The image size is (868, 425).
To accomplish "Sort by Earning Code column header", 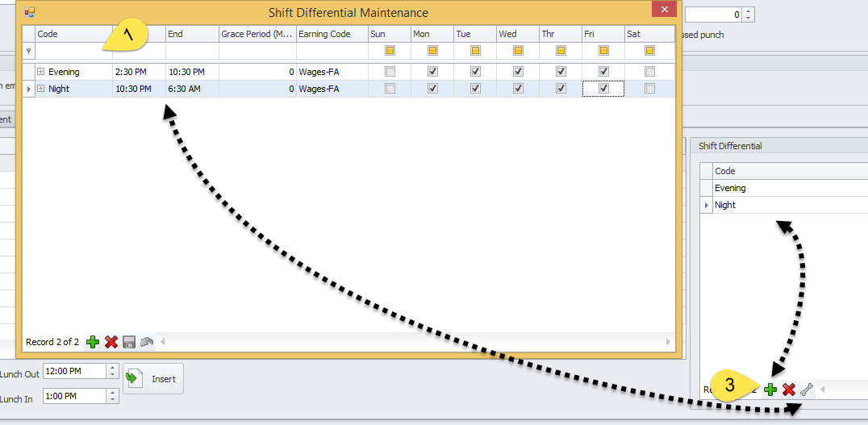I will [x=331, y=34].
